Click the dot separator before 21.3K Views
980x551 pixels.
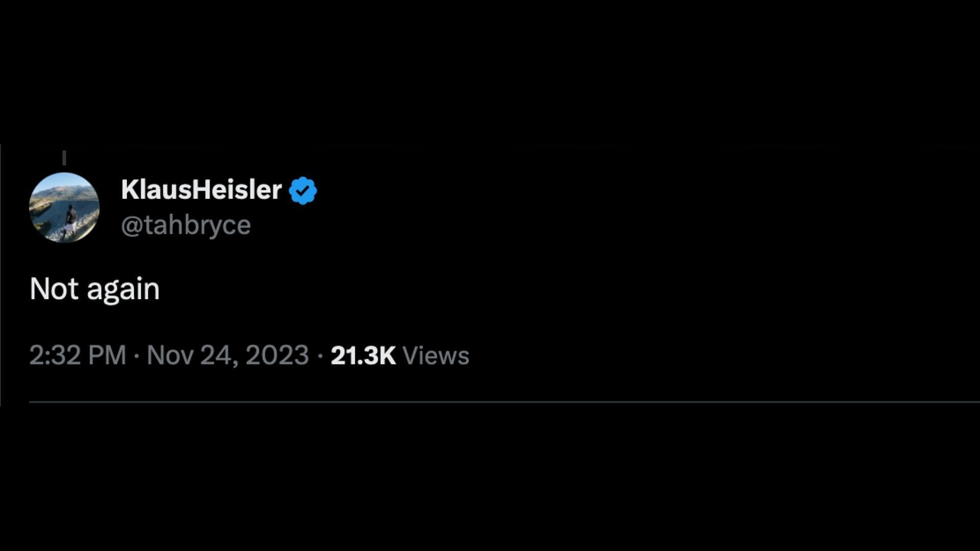(320, 356)
